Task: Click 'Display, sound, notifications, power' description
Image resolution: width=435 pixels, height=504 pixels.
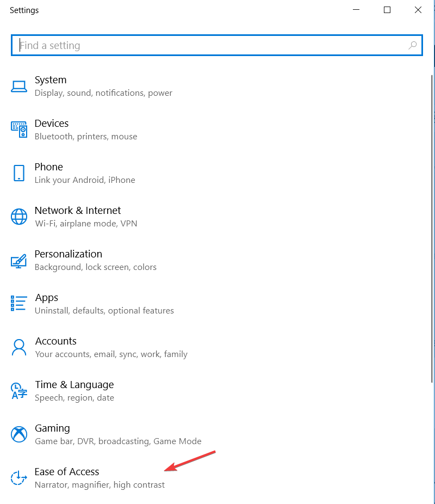Action: [x=103, y=93]
